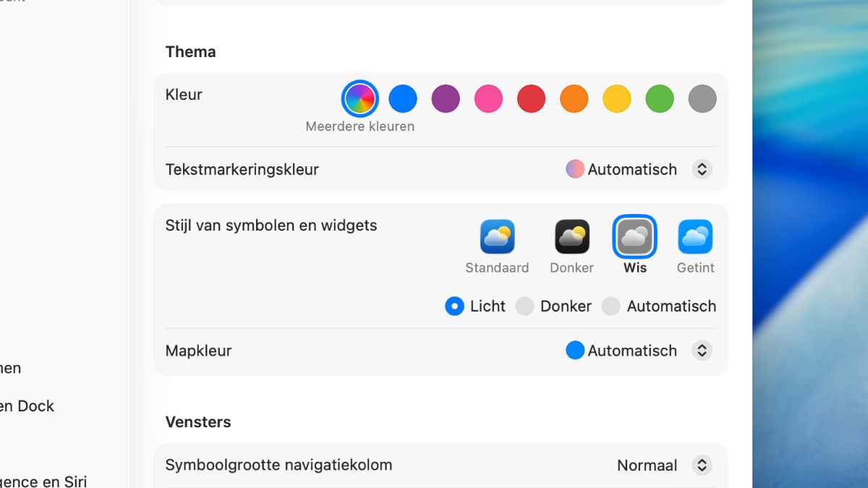Open the Dock sidebar item
Screen dimensions: 868x488
coord(27,406)
